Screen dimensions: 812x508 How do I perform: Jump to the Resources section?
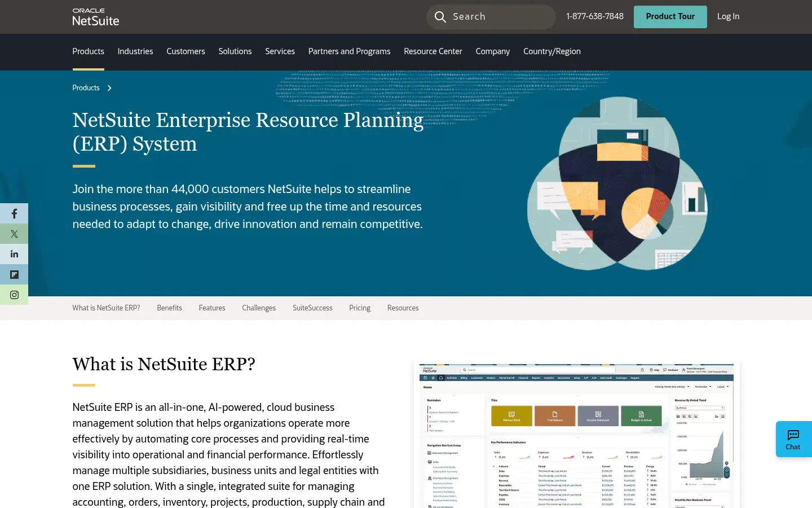(403, 308)
